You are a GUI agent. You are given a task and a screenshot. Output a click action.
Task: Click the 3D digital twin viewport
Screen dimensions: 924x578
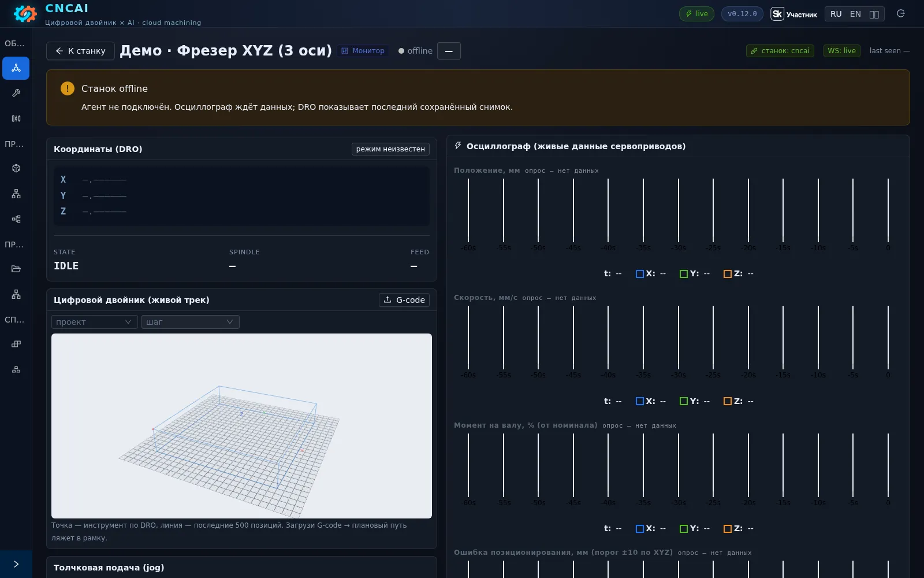pyautogui.click(x=241, y=426)
